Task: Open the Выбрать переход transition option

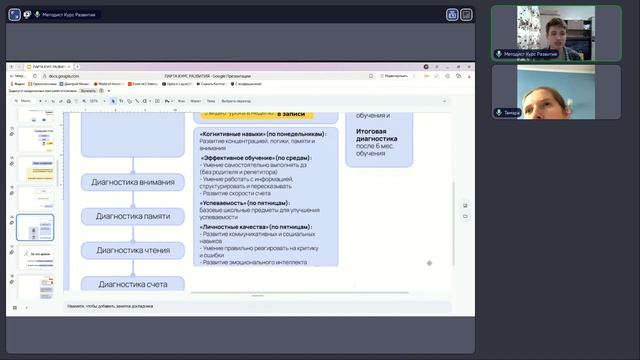Action: 236,101
